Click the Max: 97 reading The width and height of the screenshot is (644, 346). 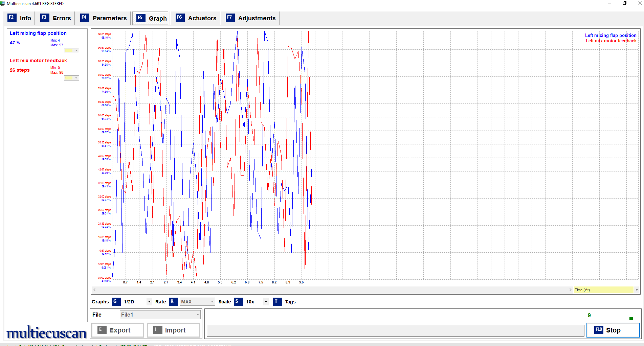click(57, 45)
